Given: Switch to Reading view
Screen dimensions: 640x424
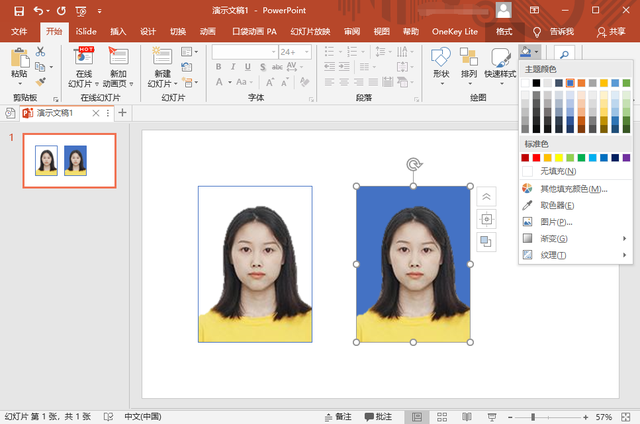Looking at the screenshot, I should coord(467,417).
